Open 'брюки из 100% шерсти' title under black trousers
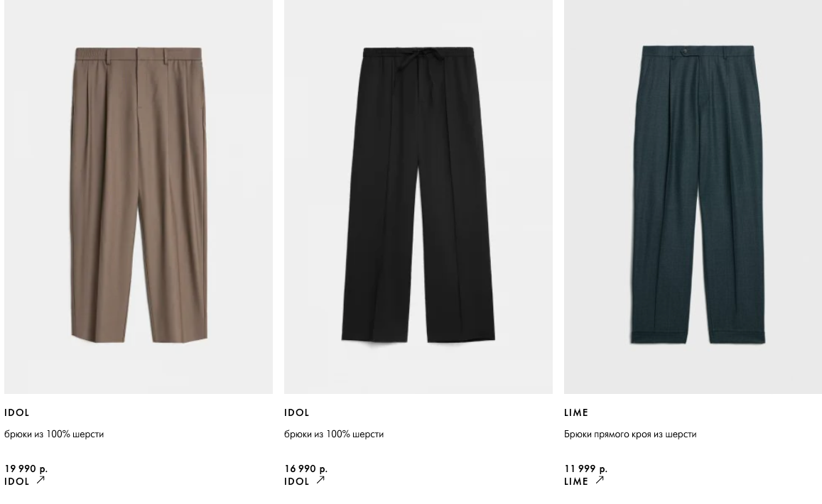This screenshot has height=504, width=822. [334, 434]
